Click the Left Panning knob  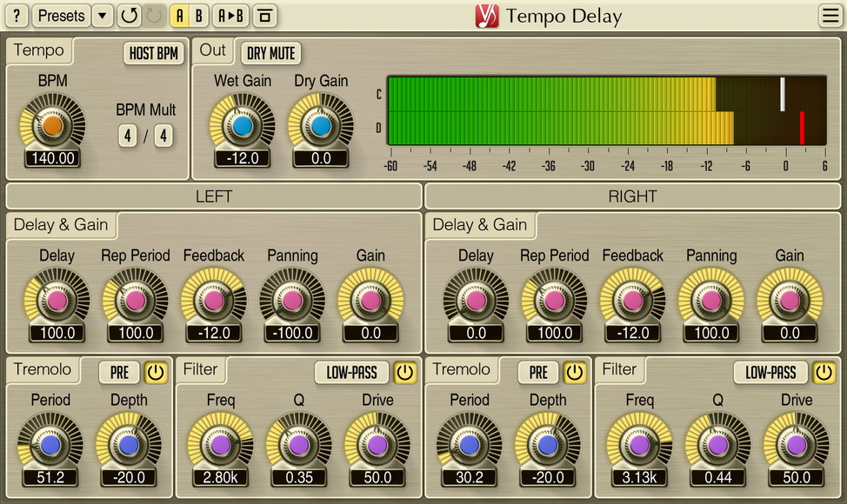click(x=292, y=301)
